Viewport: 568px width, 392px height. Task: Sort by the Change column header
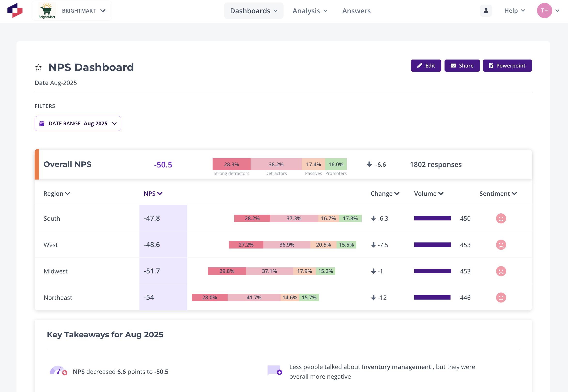point(385,194)
